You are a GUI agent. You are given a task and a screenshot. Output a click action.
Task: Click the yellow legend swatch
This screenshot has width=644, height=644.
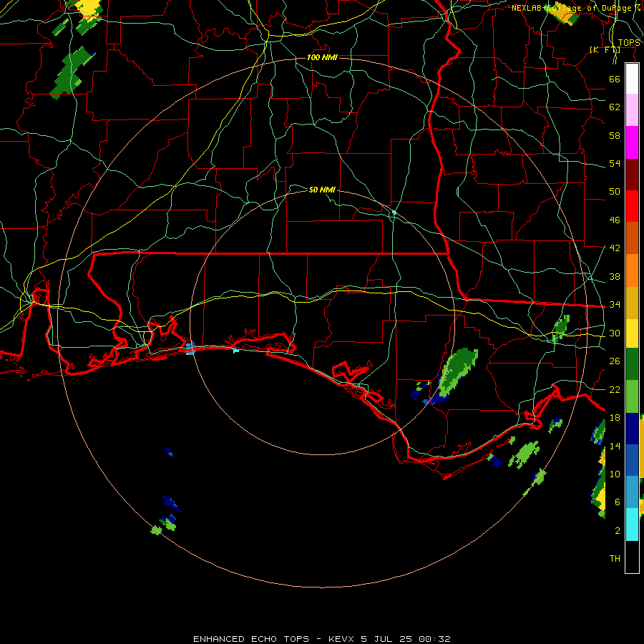tap(632, 333)
